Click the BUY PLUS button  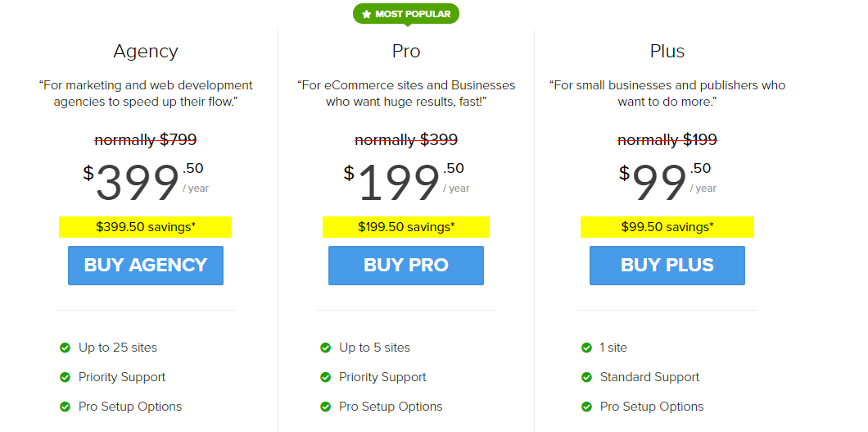click(x=667, y=266)
